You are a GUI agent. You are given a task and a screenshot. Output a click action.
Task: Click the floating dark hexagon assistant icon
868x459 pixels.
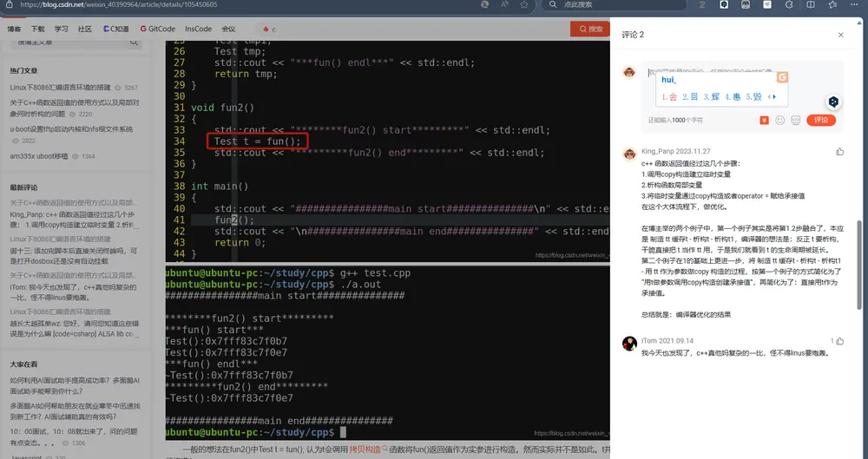pos(833,102)
